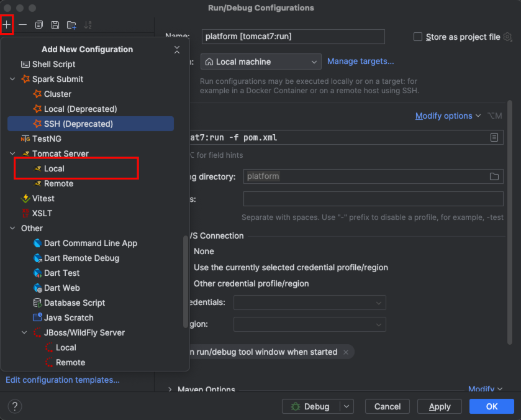Remove configuration with the minus icon
Image resolution: width=521 pixels, height=420 pixels.
22,25
